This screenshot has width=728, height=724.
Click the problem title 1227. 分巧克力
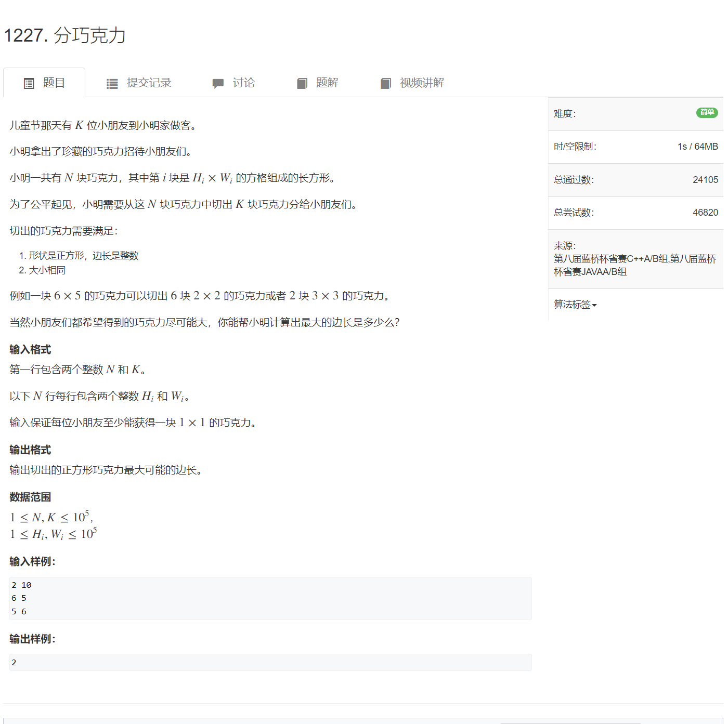click(65, 35)
